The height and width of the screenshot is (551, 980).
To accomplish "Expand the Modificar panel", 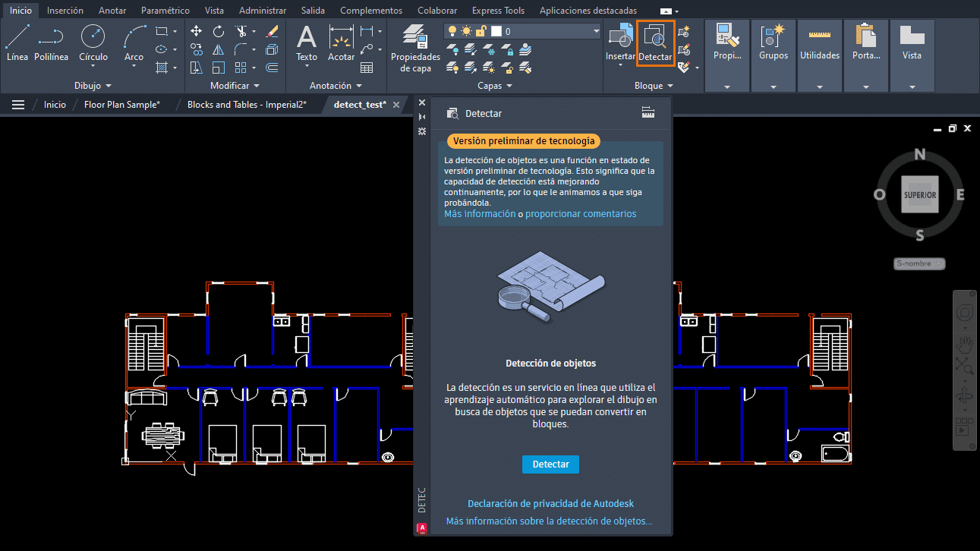I will 256,86.
